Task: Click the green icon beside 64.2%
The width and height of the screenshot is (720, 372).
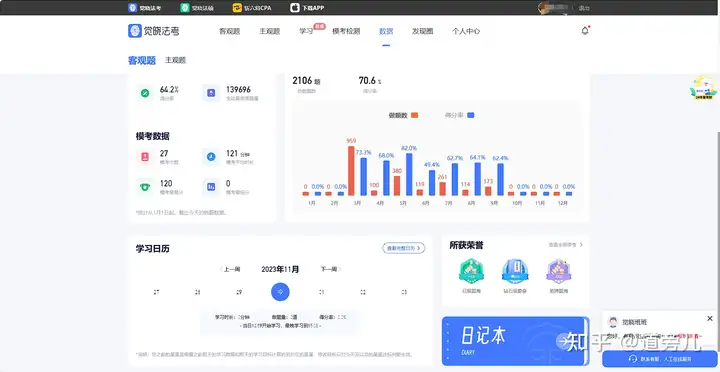Action: coord(145,93)
